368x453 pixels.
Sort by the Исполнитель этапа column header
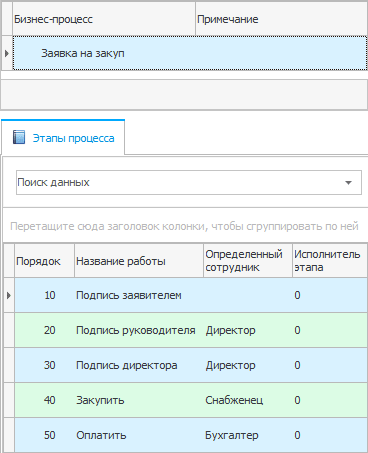tap(330, 261)
